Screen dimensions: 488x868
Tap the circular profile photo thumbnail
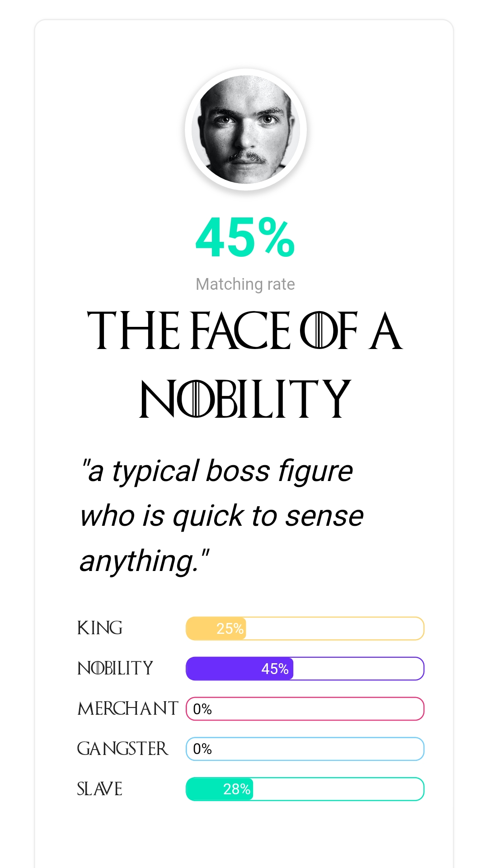(246, 130)
